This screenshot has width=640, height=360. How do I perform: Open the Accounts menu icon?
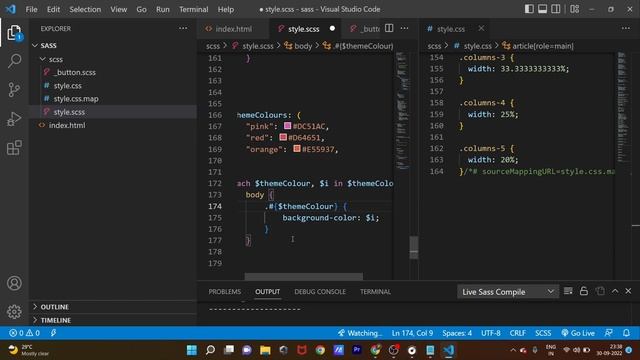click(x=14, y=283)
